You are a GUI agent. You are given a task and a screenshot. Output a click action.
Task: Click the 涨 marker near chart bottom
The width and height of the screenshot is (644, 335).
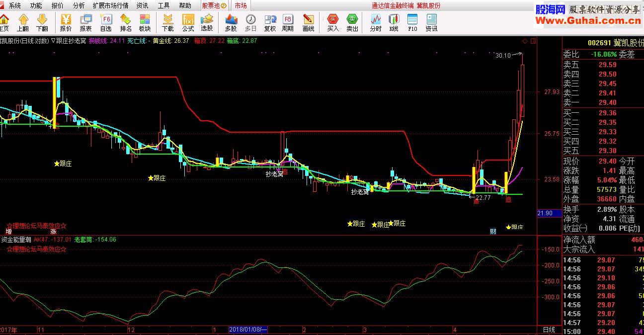pyautogui.click(x=53, y=231)
